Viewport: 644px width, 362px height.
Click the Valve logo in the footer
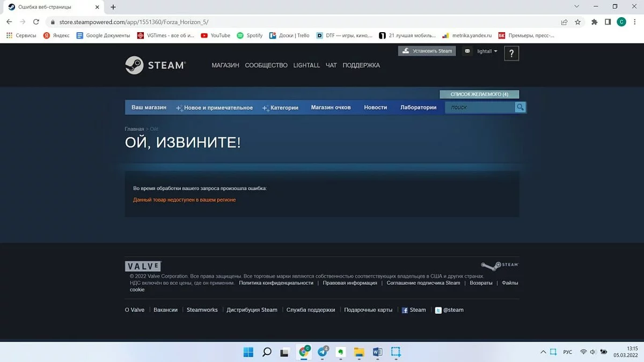(x=143, y=266)
